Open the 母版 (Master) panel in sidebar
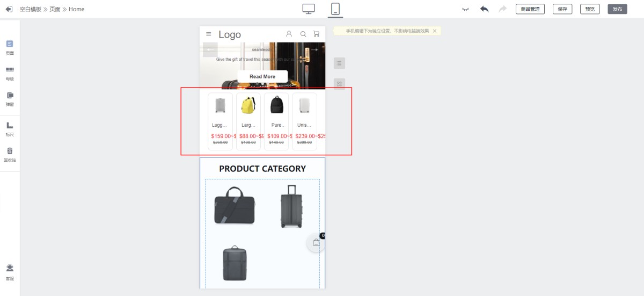This screenshot has height=296, width=644. (10, 73)
